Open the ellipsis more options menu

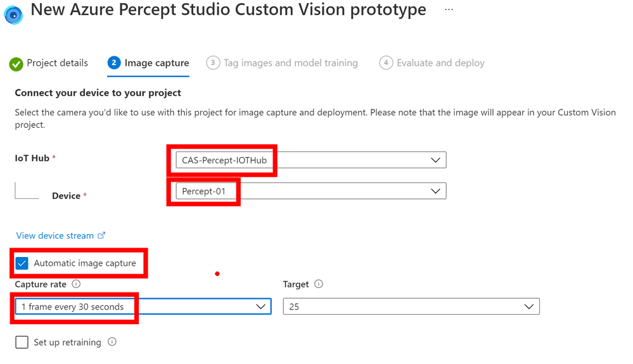(x=449, y=9)
